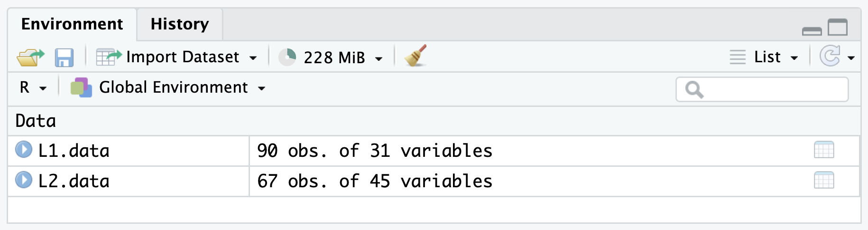Click the load workspace folder icon
The width and height of the screenshot is (868, 230).
click(x=30, y=57)
